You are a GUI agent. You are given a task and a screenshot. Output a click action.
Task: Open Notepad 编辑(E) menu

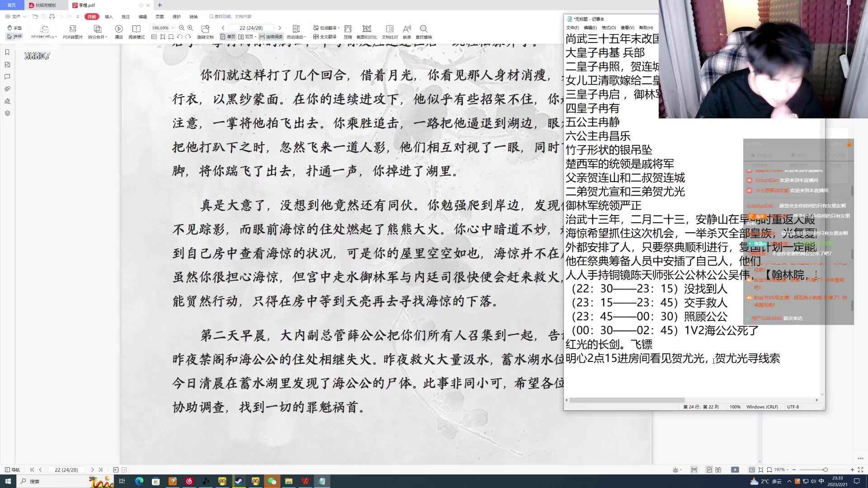pos(590,28)
